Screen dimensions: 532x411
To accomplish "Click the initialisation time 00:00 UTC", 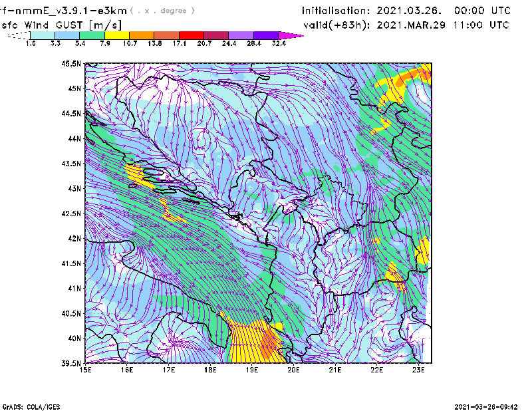I will click(x=483, y=11).
